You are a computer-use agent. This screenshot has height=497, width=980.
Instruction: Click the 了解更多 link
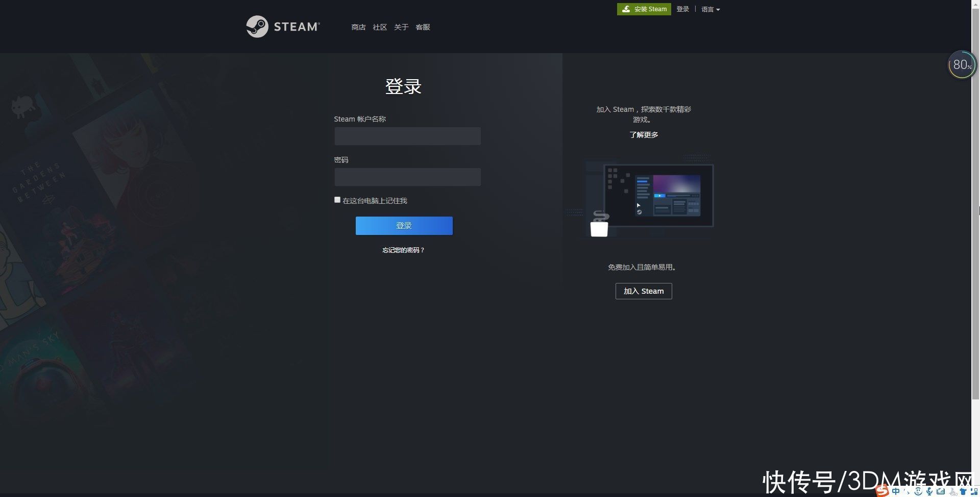click(x=644, y=135)
